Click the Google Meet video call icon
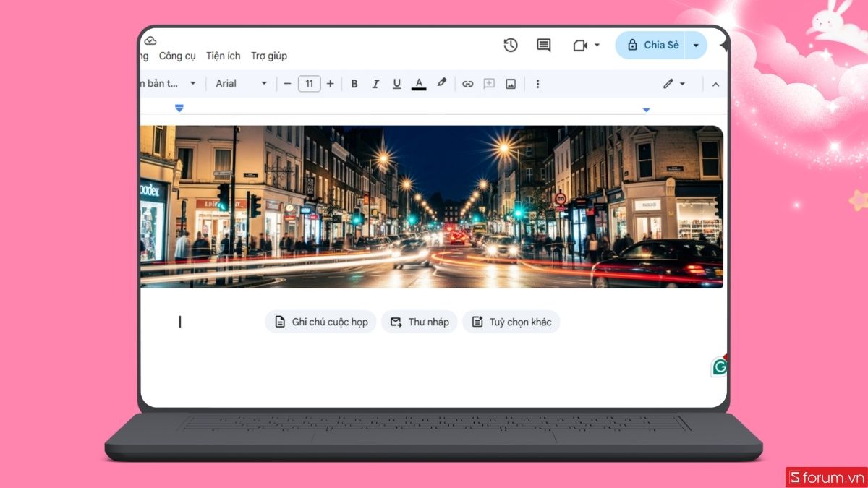The width and height of the screenshot is (868, 488). point(580,45)
